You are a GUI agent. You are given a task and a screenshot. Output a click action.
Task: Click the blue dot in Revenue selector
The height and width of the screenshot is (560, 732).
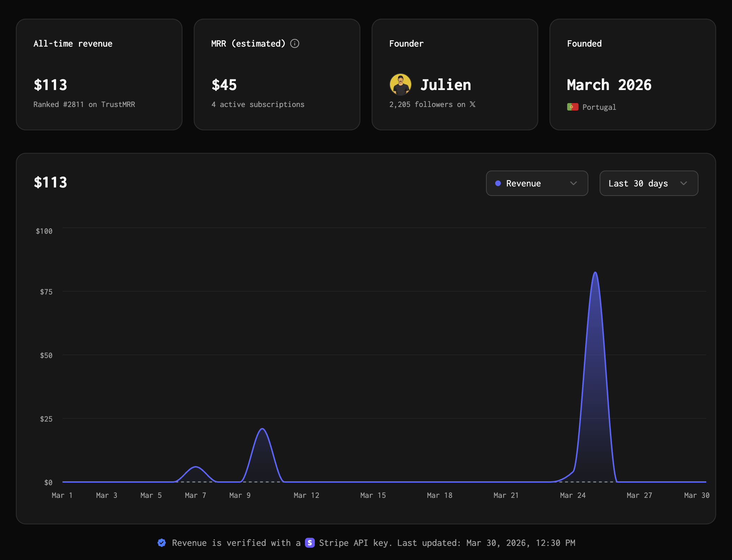coord(498,183)
